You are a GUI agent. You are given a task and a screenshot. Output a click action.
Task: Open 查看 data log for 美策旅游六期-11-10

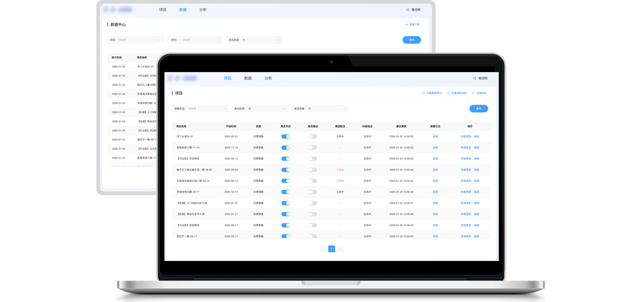coord(435,147)
